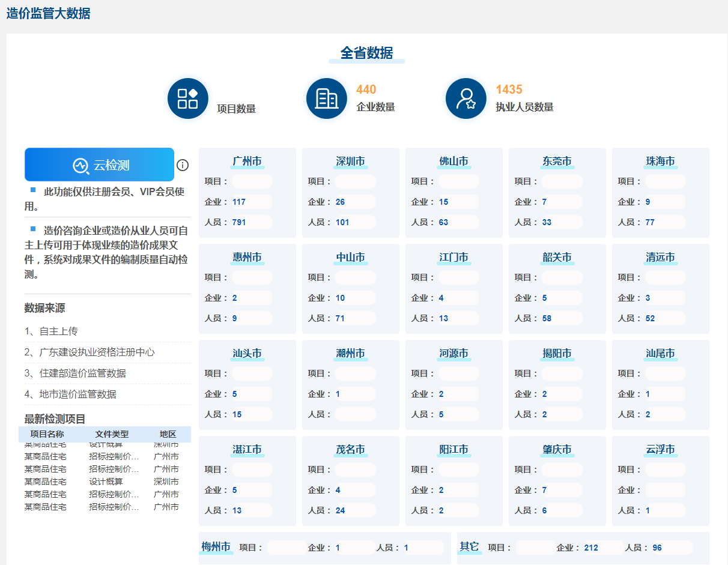This screenshot has height=565, width=728.
Task: Click the 其它 heading in bottom row
Action: 469,547
